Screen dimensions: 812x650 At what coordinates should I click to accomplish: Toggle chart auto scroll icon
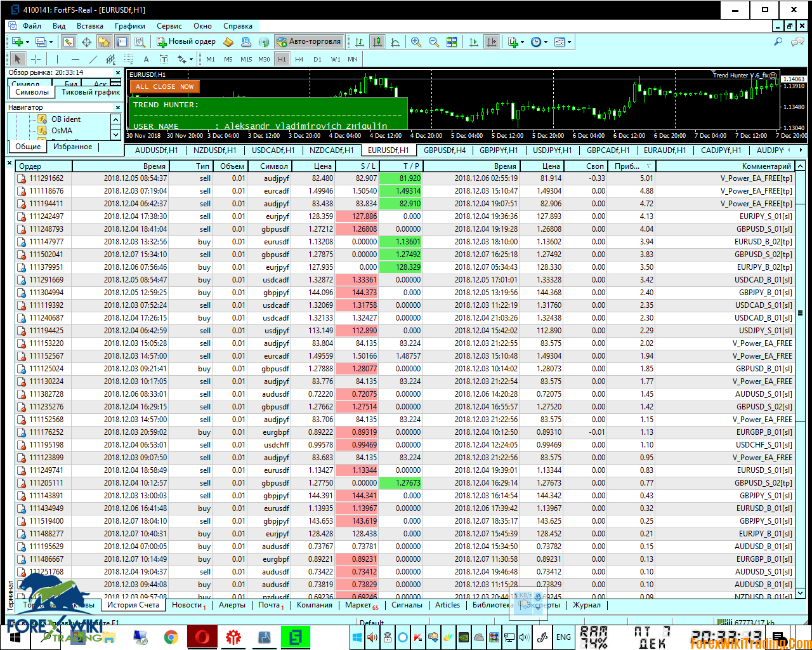point(474,42)
